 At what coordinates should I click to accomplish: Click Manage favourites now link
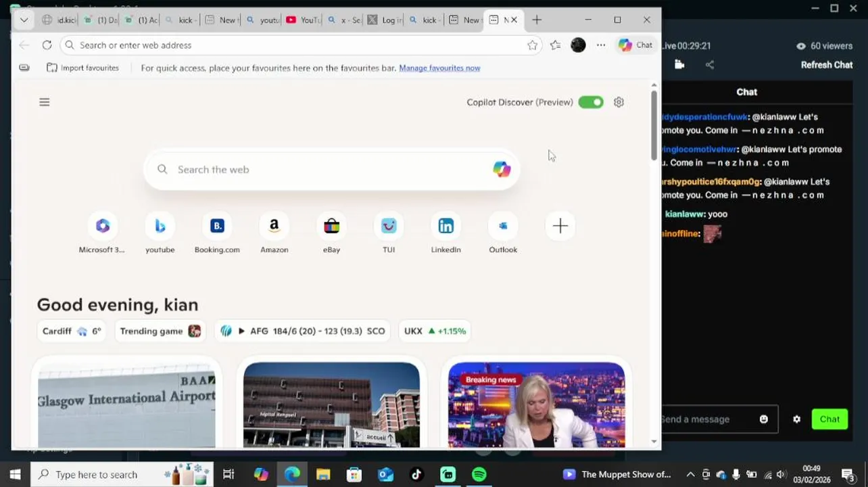(x=439, y=68)
